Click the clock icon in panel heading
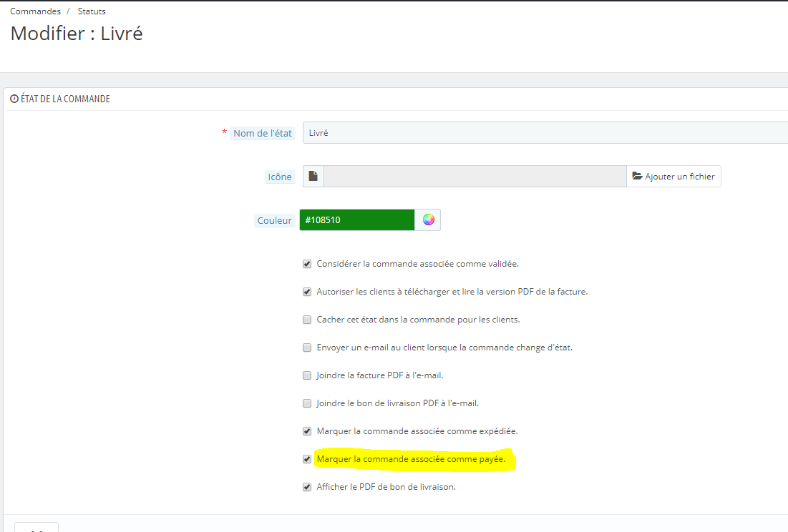Screen dimensions: 788x532 click(x=14, y=99)
